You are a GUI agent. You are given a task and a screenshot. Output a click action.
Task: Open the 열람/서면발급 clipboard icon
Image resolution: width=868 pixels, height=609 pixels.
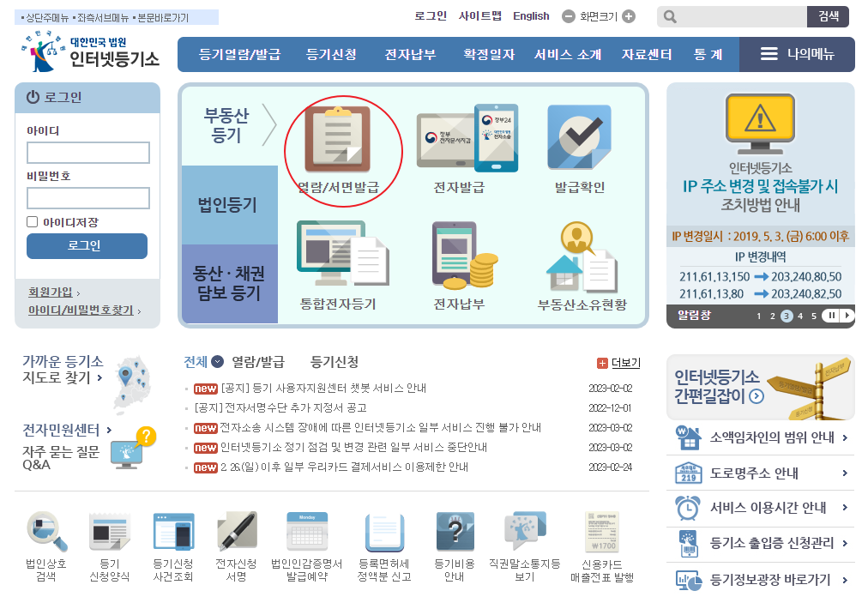(x=338, y=139)
